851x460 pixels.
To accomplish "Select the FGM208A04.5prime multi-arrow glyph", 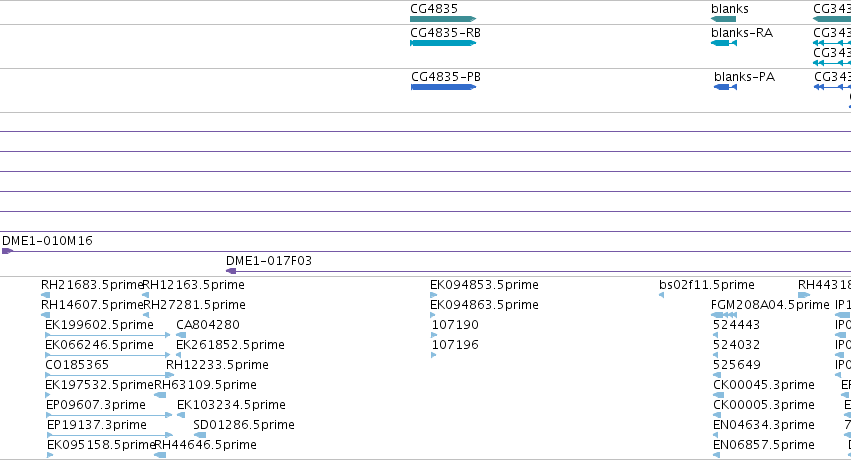I will 724,315.
